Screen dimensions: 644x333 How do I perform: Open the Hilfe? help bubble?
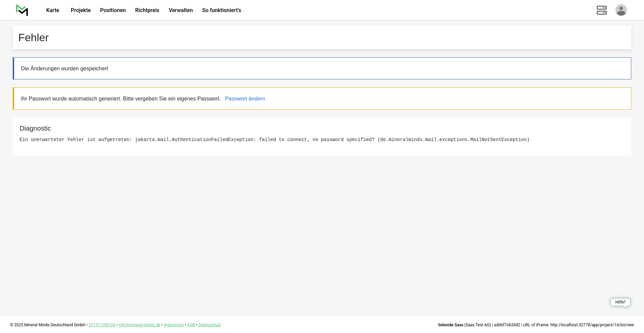pos(620,302)
